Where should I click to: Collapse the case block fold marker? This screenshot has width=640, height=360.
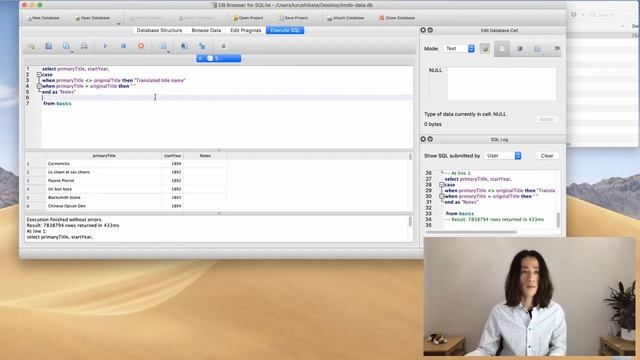(x=39, y=75)
